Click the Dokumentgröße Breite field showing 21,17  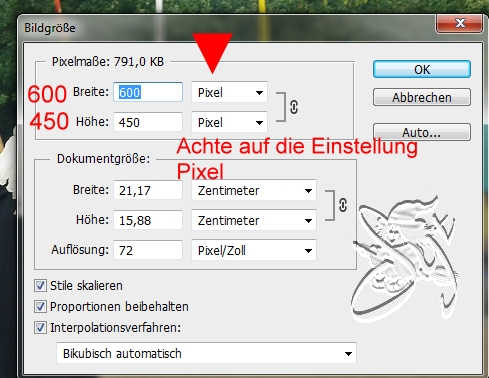(148, 190)
